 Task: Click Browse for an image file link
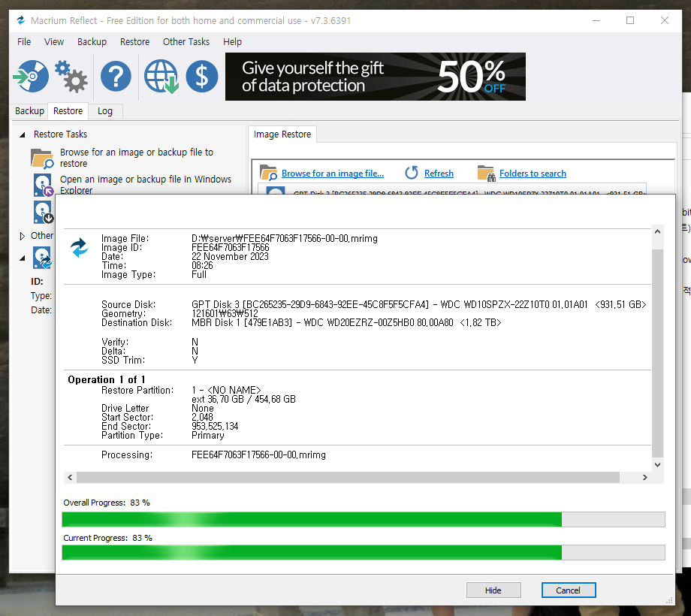332,174
